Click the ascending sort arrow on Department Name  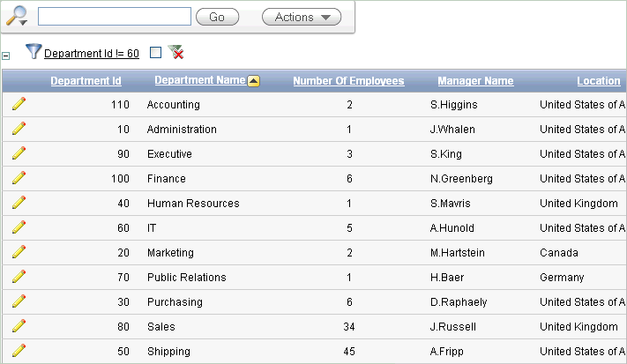click(253, 81)
